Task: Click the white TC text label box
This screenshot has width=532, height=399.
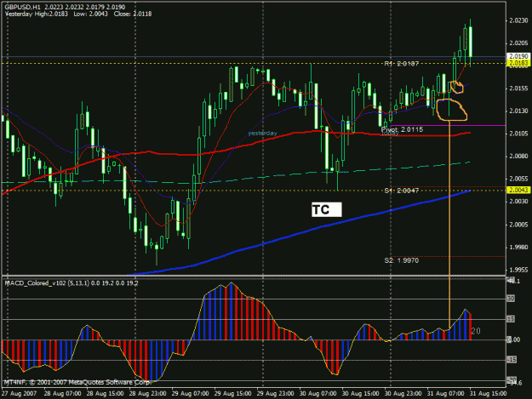Action: [x=326, y=209]
